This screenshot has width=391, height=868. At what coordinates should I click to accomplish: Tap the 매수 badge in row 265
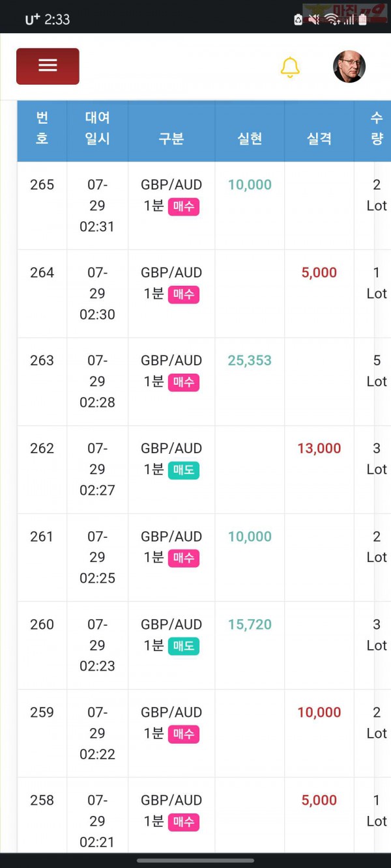click(183, 207)
